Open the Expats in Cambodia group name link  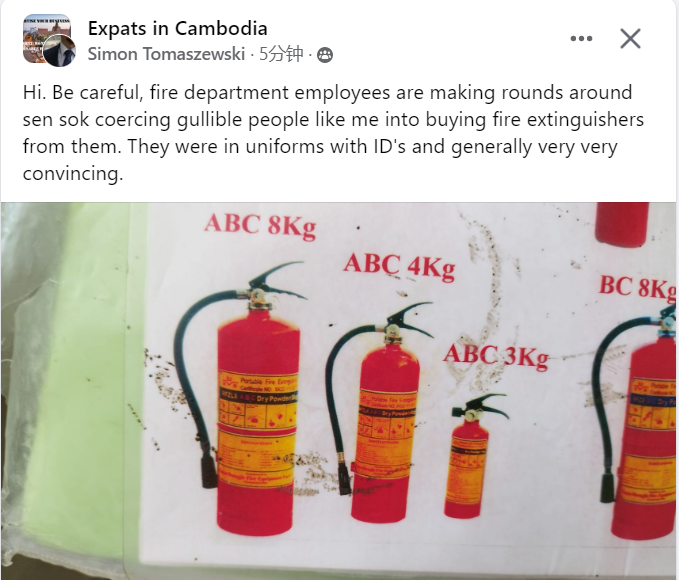(x=178, y=29)
